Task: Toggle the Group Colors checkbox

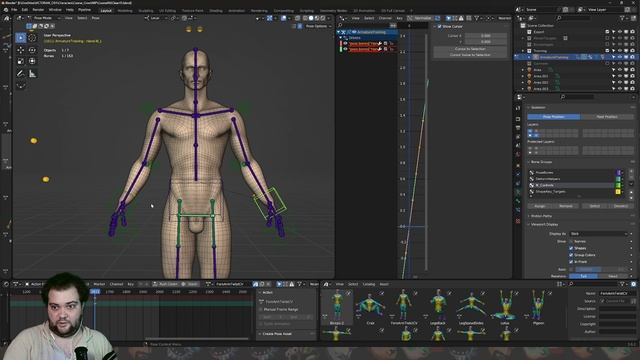Action: pyautogui.click(x=571, y=255)
